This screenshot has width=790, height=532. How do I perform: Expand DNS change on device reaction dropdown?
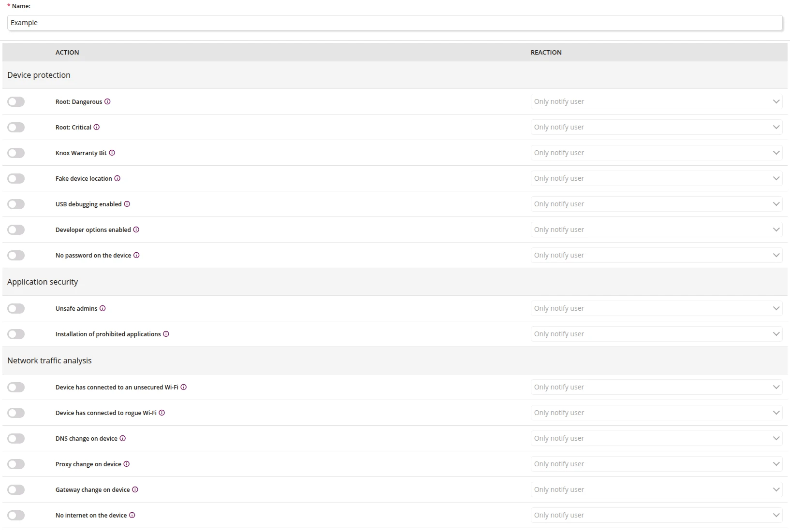(657, 438)
